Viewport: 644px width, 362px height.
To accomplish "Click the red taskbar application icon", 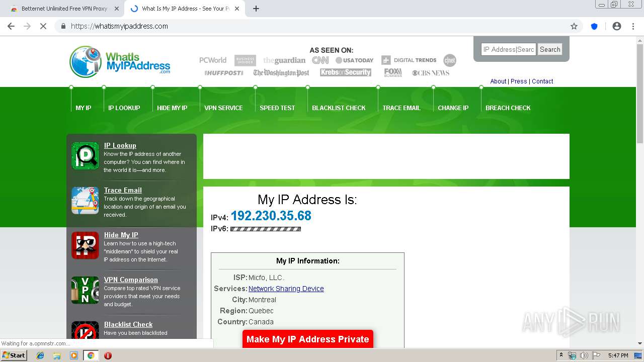I will pyautogui.click(x=108, y=355).
